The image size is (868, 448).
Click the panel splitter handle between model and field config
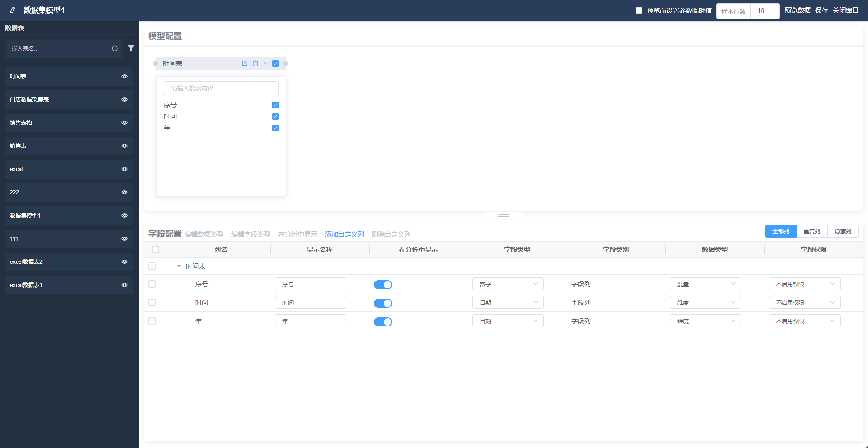coord(504,215)
